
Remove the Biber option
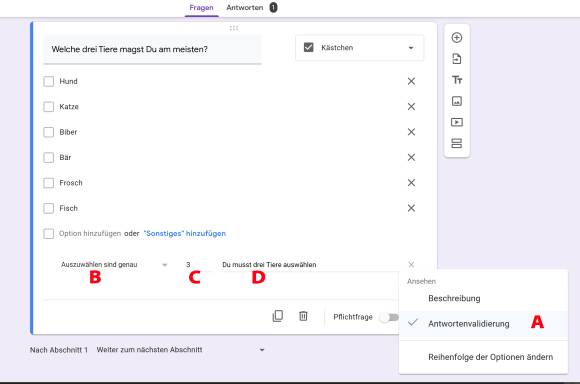411,132
